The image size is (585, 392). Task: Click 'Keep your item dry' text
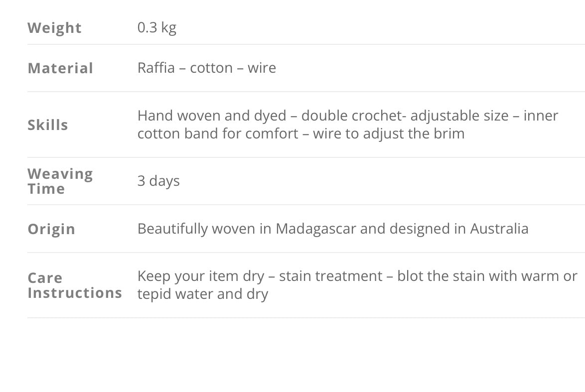201,276
